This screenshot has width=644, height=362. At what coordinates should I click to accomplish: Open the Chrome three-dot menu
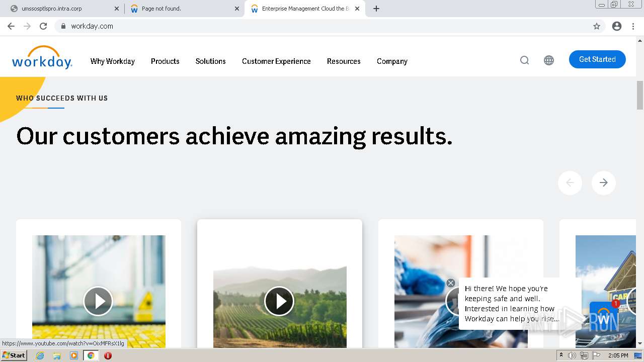coord(633,26)
